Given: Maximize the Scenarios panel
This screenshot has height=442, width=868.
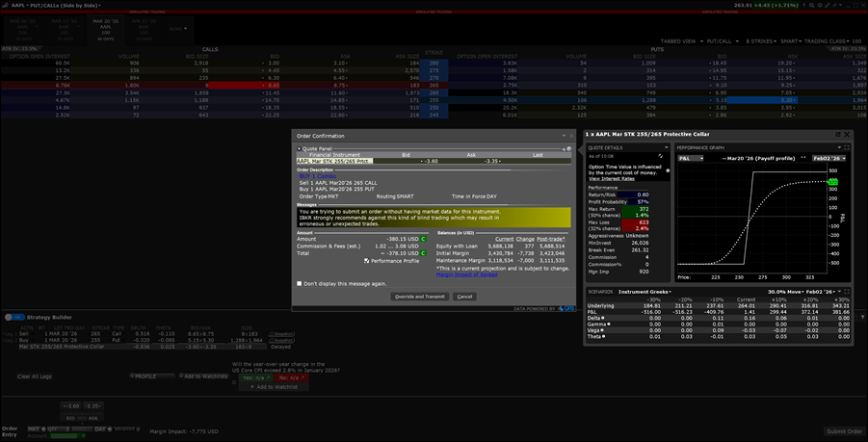Looking at the screenshot, I should click(x=847, y=292).
